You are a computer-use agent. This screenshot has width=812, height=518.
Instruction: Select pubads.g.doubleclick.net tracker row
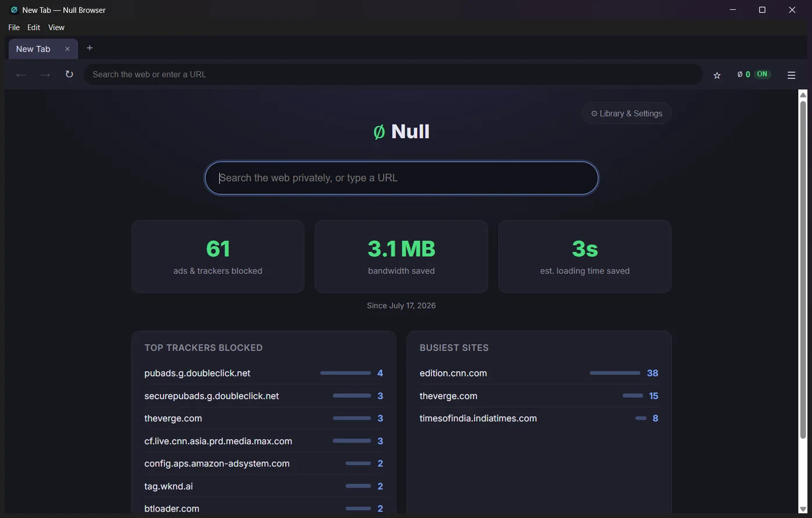click(264, 373)
